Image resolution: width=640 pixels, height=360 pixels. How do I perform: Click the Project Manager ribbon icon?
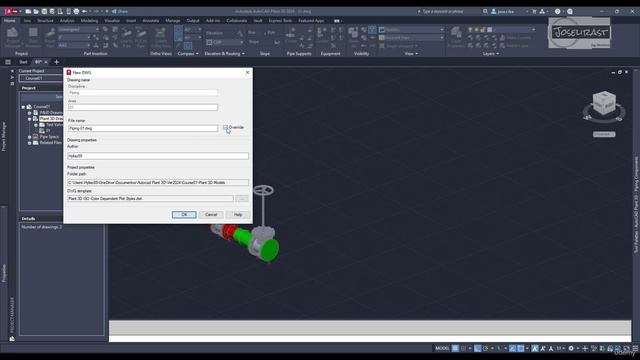coord(12,37)
